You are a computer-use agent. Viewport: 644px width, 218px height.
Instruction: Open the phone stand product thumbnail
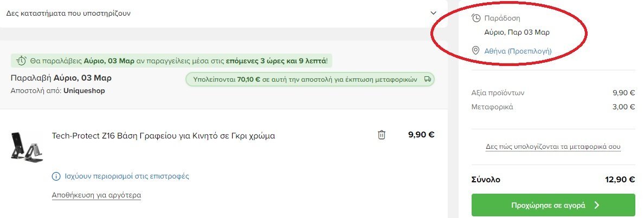click(27, 147)
